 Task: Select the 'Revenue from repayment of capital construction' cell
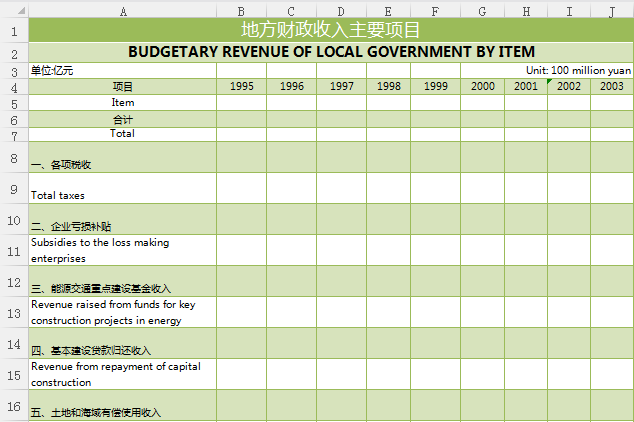(123, 374)
